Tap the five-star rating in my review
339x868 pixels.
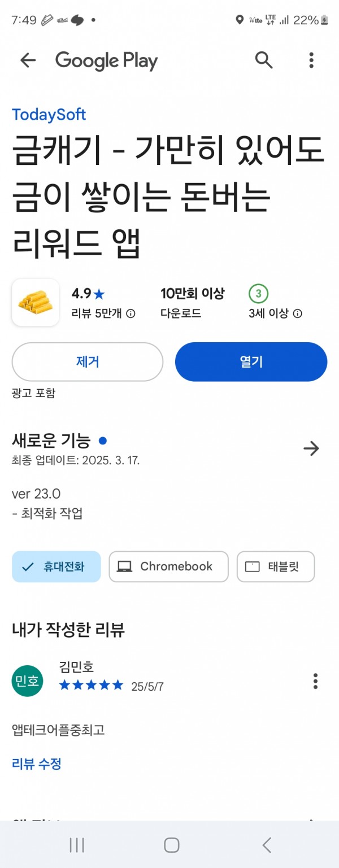[x=91, y=686]
